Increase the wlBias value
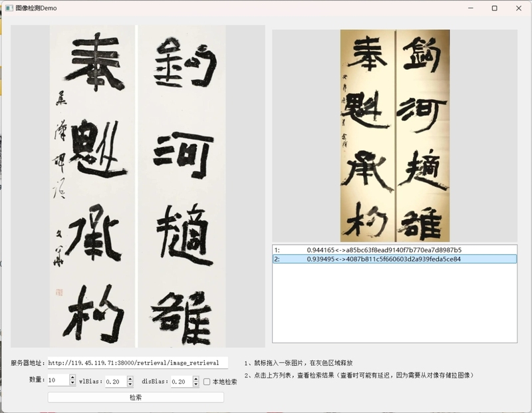This screenshot has width=532, height=413. point(130,378)
